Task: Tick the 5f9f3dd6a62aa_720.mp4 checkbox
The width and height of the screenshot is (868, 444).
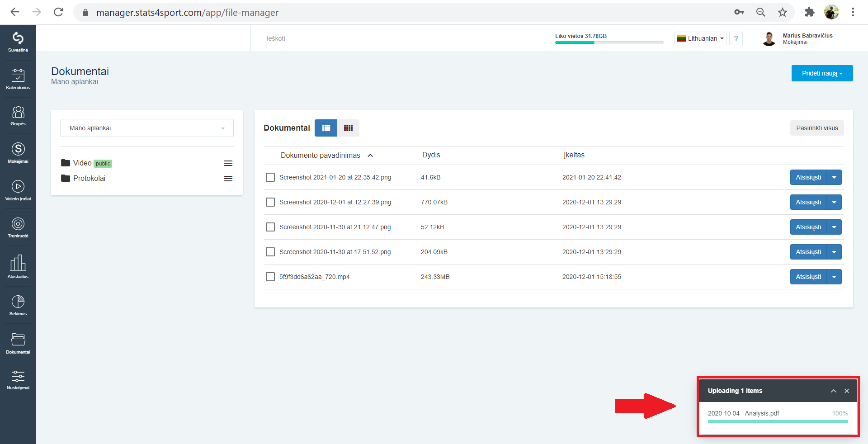Action: (270, 277)
